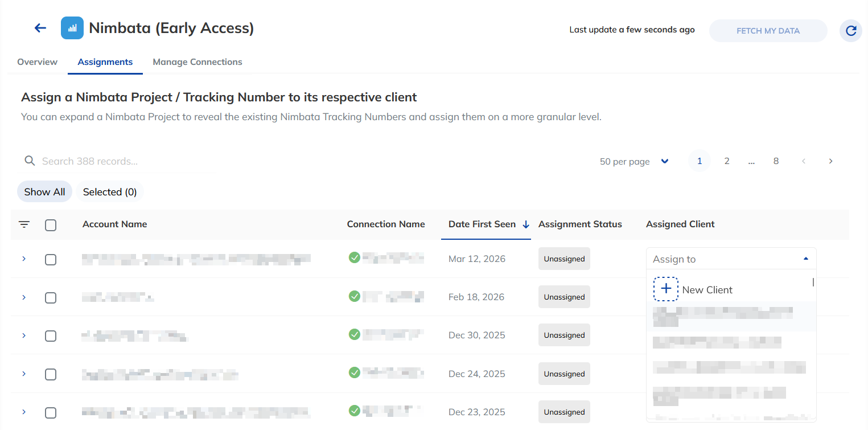Click the back arrow icon
Image resolution: width=868 pixels, height=430 pixels.
[40, 28]
